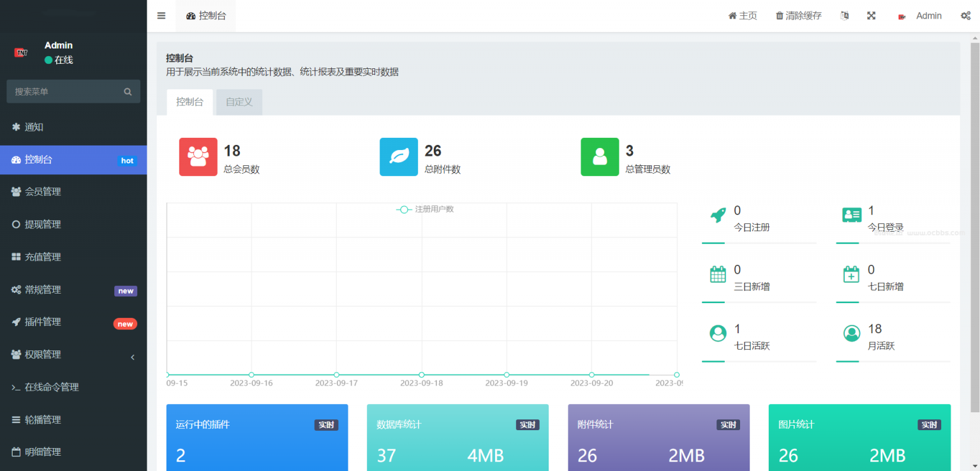Image resolution: width=980 pixels, height=471 pixels.
Task: Switch to the 自定义 tab
Action: 239,102
